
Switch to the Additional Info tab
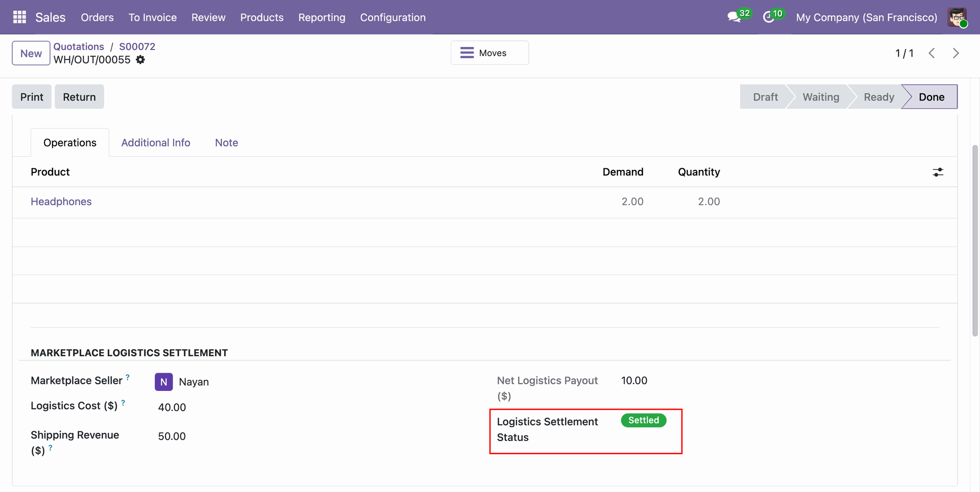[x=156, y=143]
